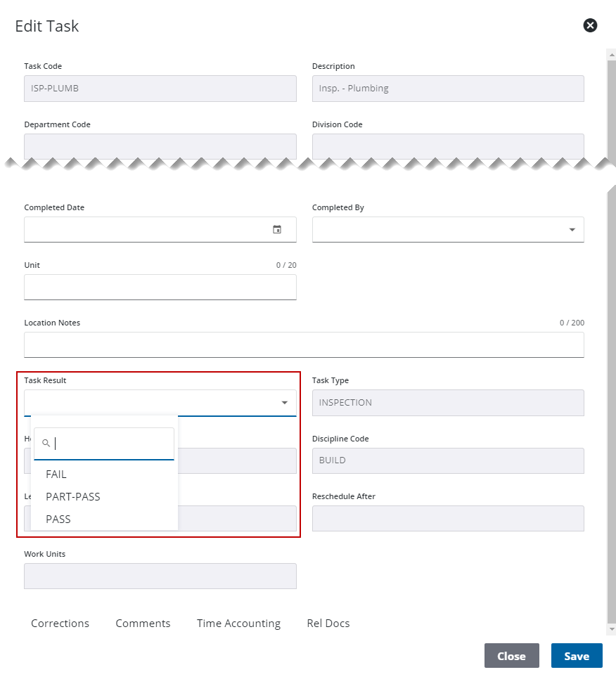The height and width of the screenshot is (684, 616).
Task: Click into the Unit input field
Action: (160, 287)
